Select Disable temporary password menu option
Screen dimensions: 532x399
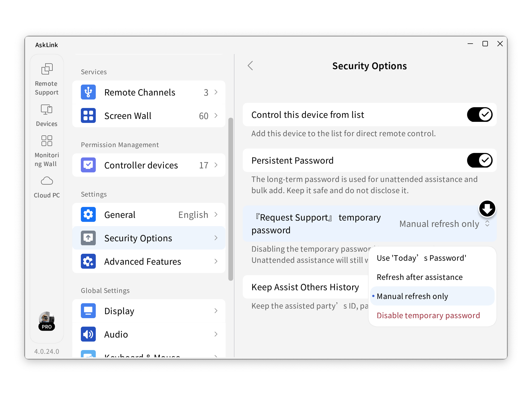coord(428,315)
